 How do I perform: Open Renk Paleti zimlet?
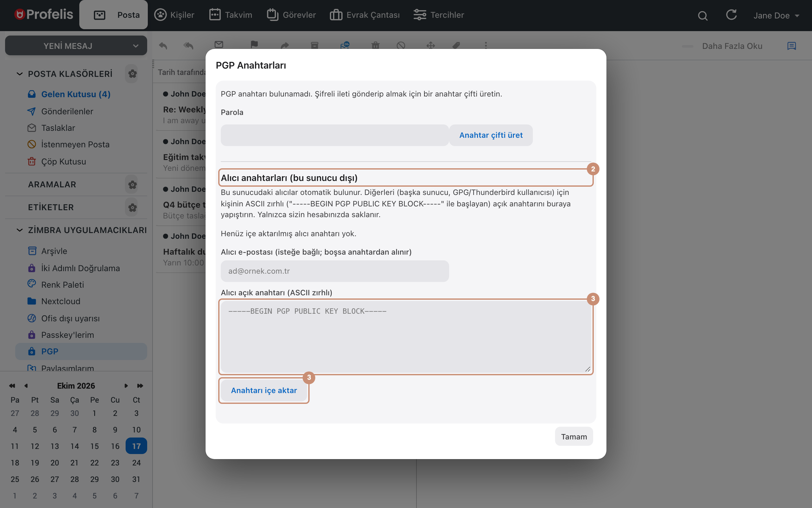(x=62, y=284)
